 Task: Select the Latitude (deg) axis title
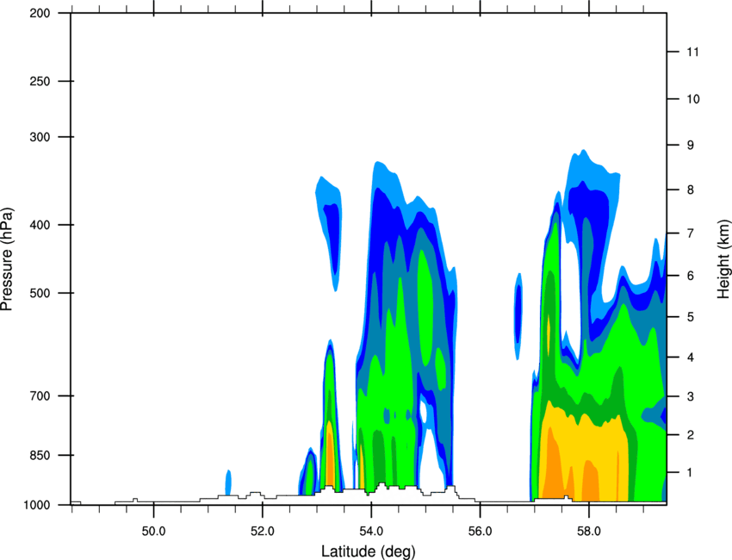368,551
